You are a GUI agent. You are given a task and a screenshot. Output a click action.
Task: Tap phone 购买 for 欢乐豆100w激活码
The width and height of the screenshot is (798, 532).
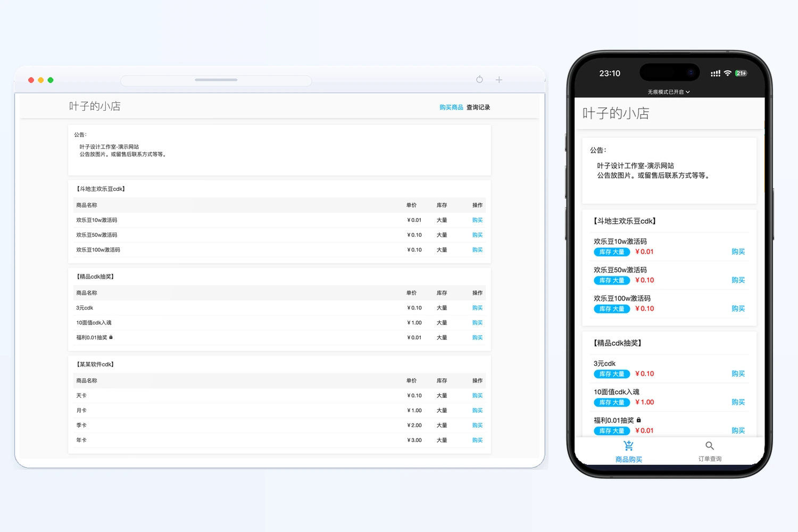tap(738, 309)
